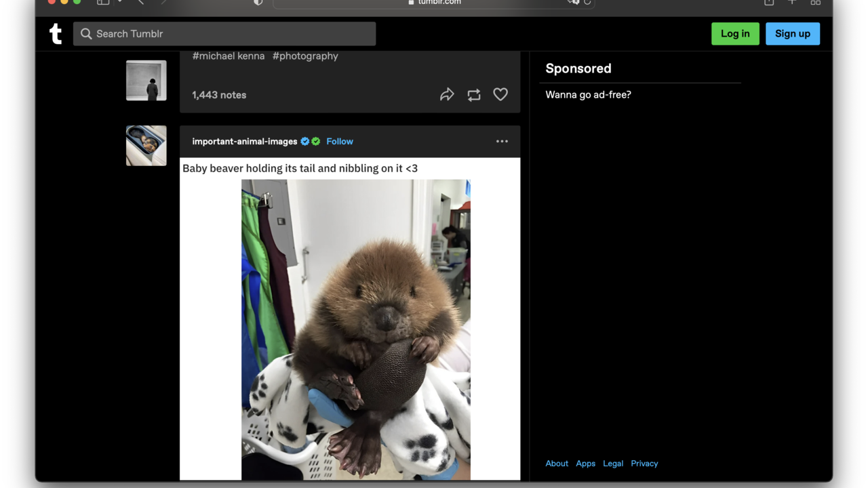Open the #photography tag
Viewport: 868px width, 488px height.
(305, 56)
